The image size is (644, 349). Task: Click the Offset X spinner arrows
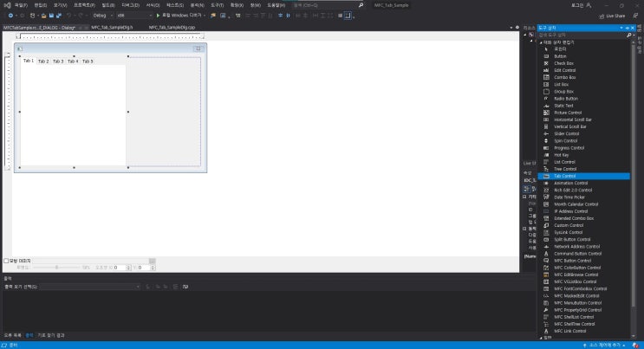[128, 268]
